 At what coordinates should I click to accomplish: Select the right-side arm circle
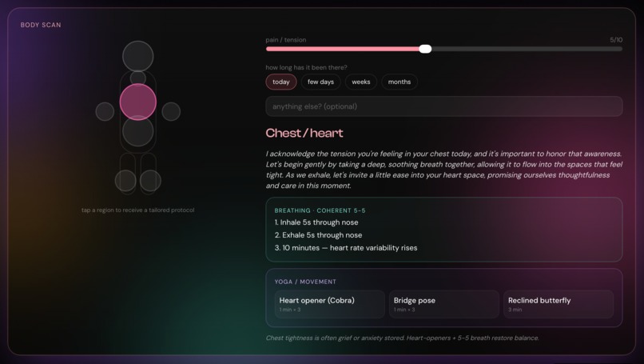171,111
